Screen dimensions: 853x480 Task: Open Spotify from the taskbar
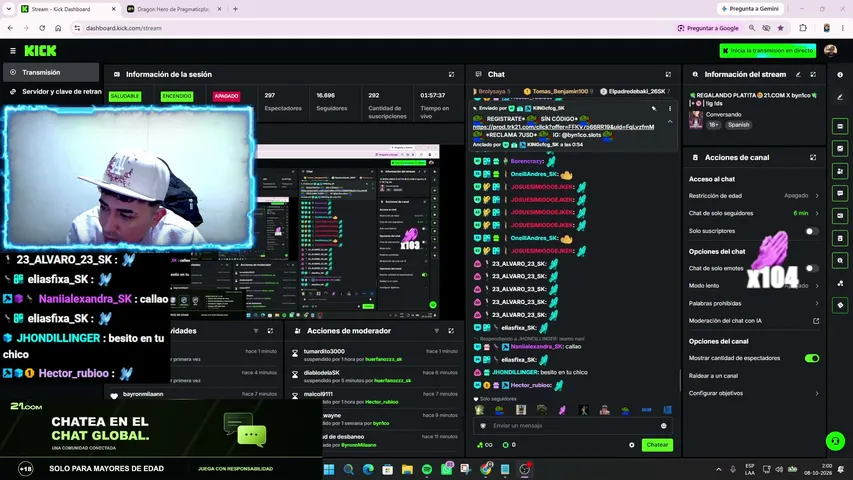pyautogui.click(x=427, y=469)
